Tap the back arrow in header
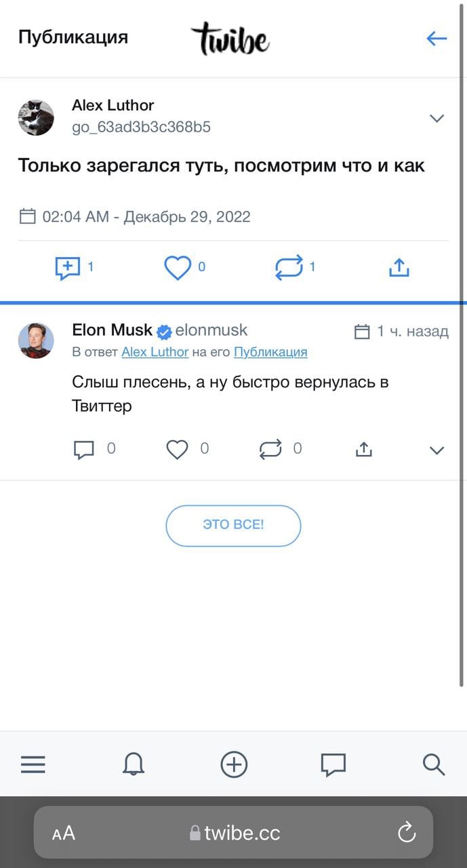Screen dimensions: 467x868 tap(436, 39)
